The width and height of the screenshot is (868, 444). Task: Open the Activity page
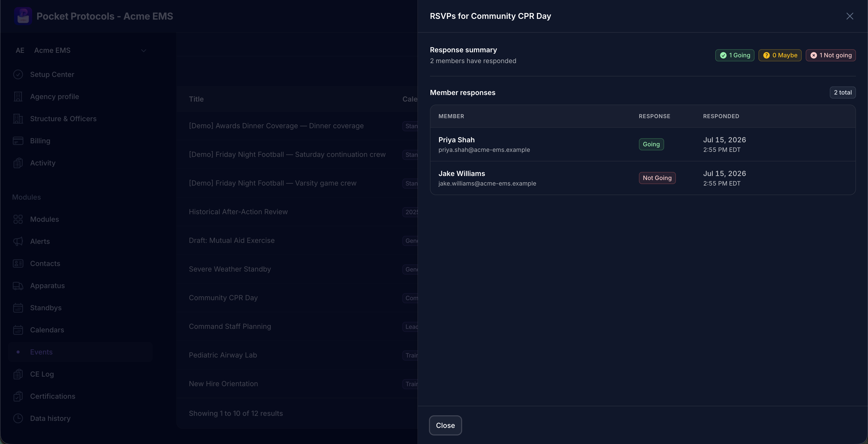click(x=81, y=163)
